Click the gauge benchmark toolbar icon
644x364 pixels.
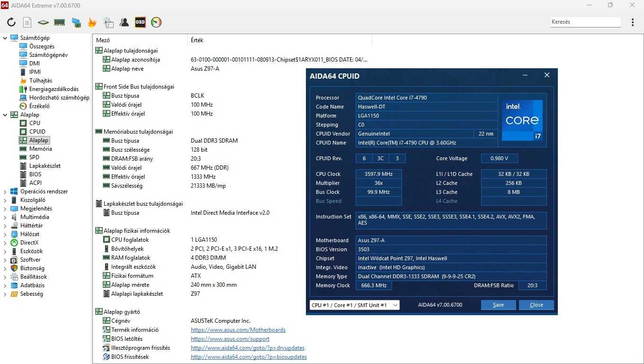[x=156, y=22]
